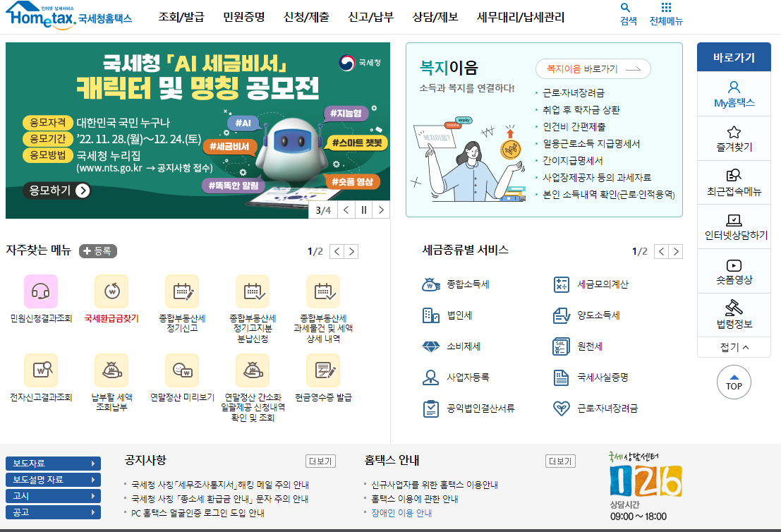Open 종합부동산세 과세물건 및 세액 상세내역 icon
The width and height of the screenshot is (781, 532).
point(323,291)
